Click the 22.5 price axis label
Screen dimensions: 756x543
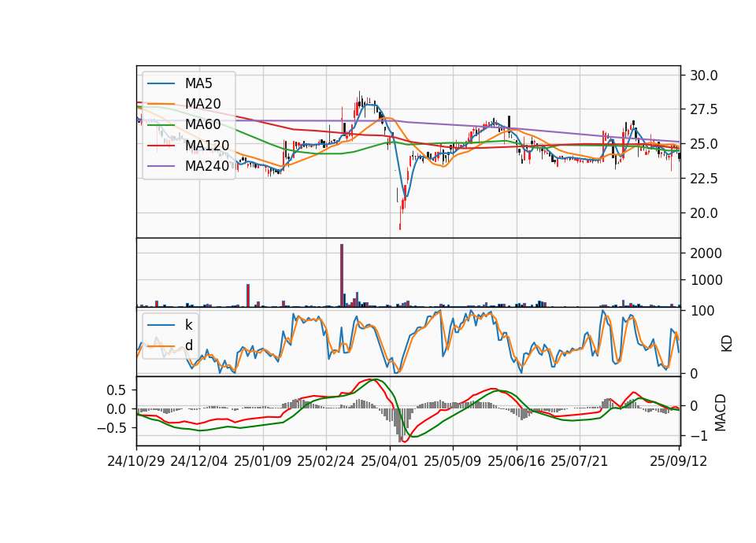point(703,179)
